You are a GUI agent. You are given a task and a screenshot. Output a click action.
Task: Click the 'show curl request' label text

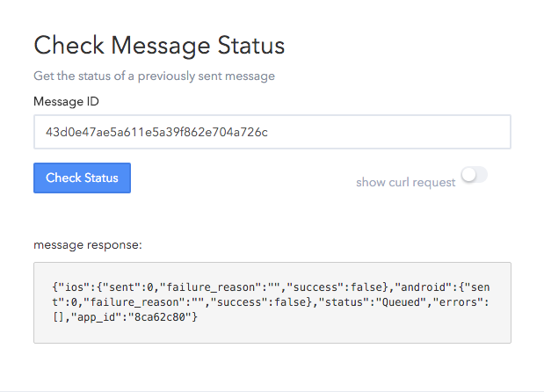coord(405,183)
